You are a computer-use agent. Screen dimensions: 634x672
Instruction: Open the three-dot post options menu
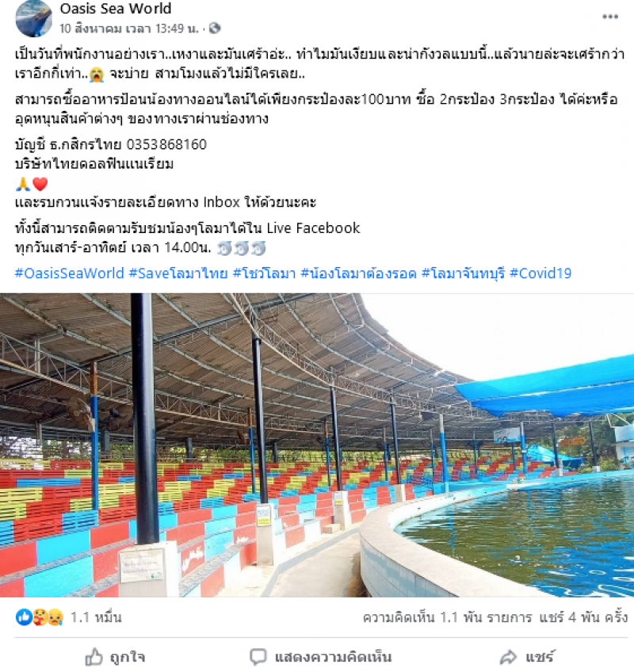(x=609, y=17)
